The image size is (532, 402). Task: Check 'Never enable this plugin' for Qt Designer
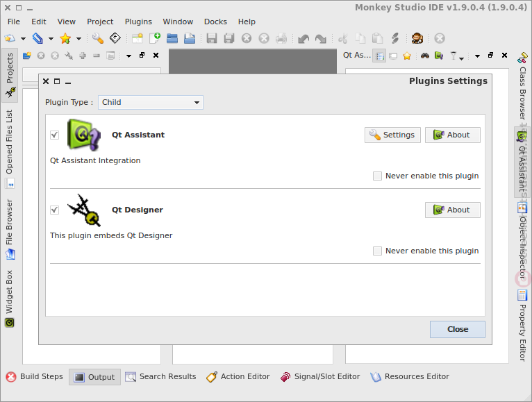[377, 251]
